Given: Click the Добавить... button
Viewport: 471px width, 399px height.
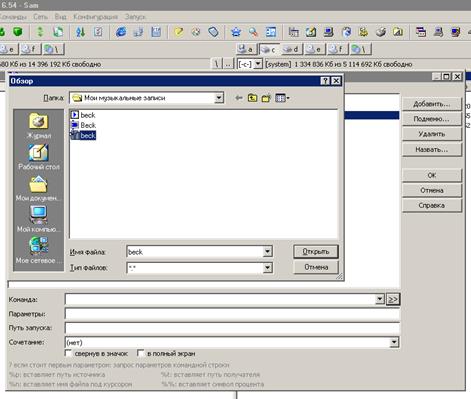Looking at the screenshot, I should tap(432, 104).
